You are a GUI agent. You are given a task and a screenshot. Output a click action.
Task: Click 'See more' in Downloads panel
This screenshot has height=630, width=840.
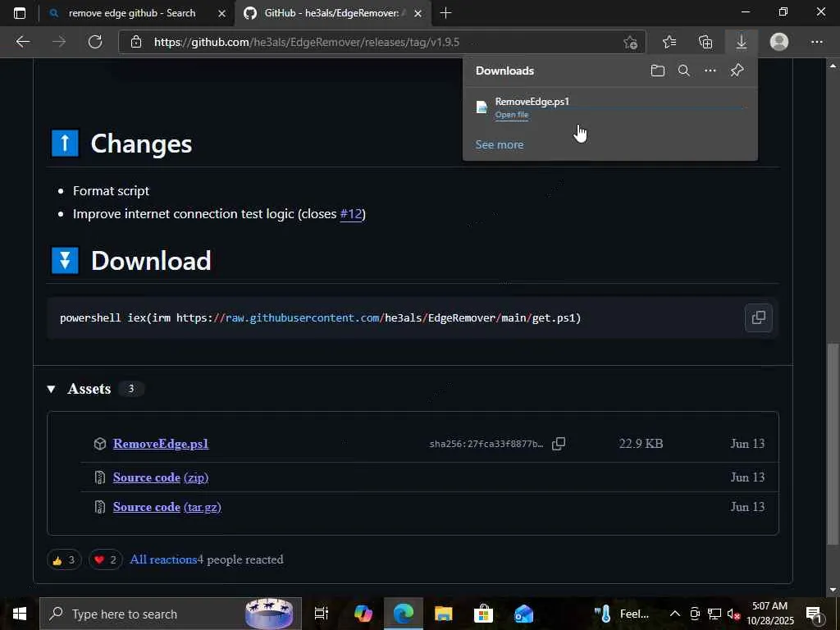tap(500, 144)
